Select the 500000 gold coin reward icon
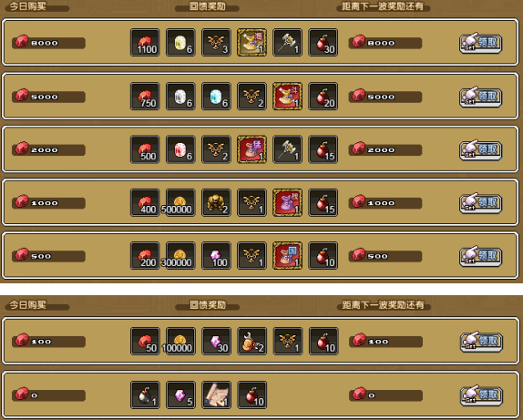 click(x=180, y=203)
